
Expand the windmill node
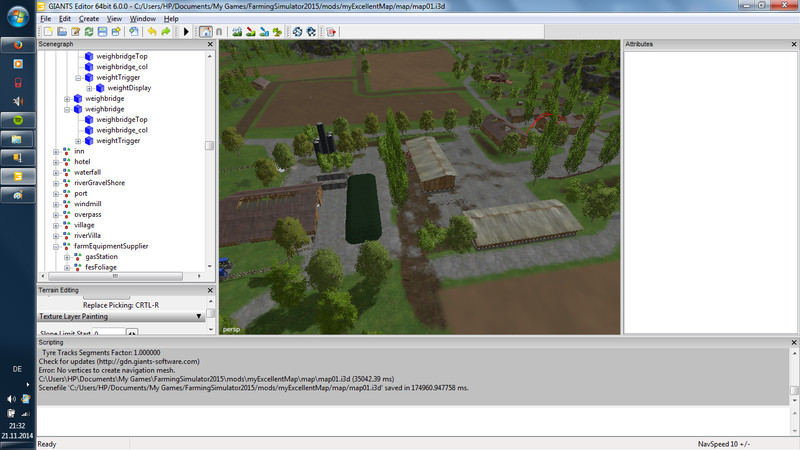[56, 204]
